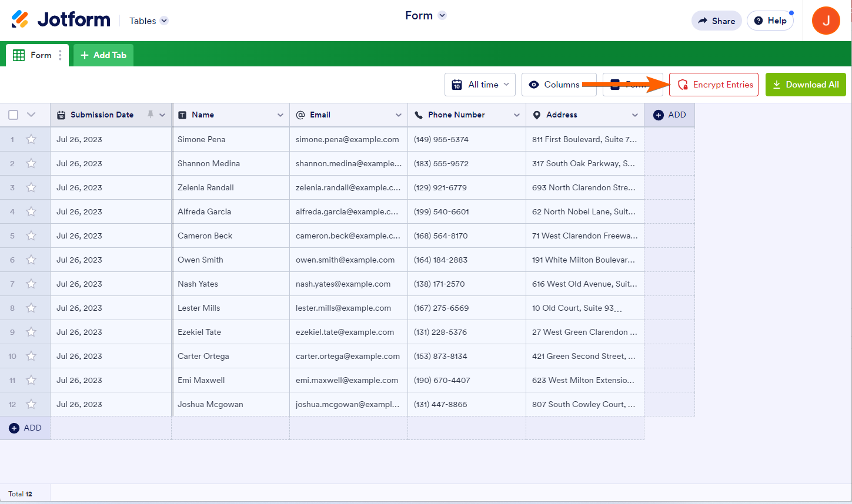Viewport: 852px width, 504px height.
Task: Select the Form tab
Action: (x=34, y=55)
